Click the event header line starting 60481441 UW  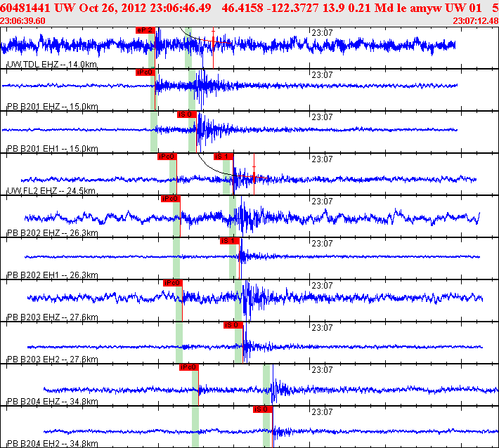click(249, 8)
